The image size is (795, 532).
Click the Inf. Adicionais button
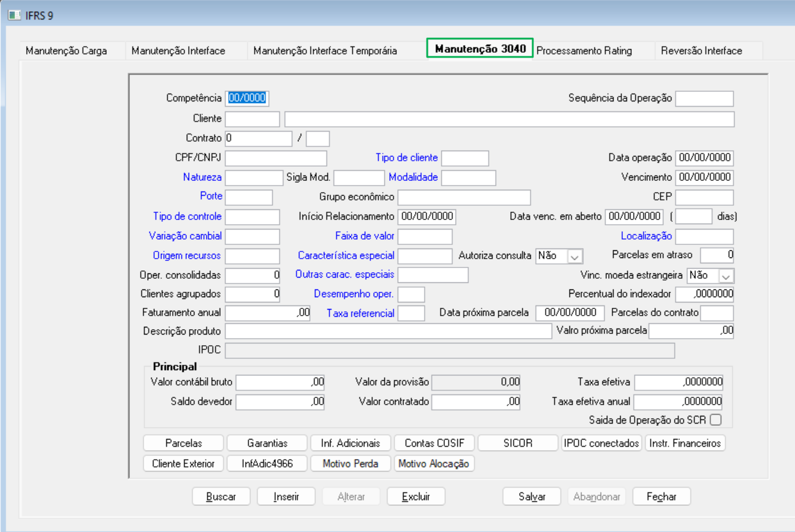pos(351,443)
